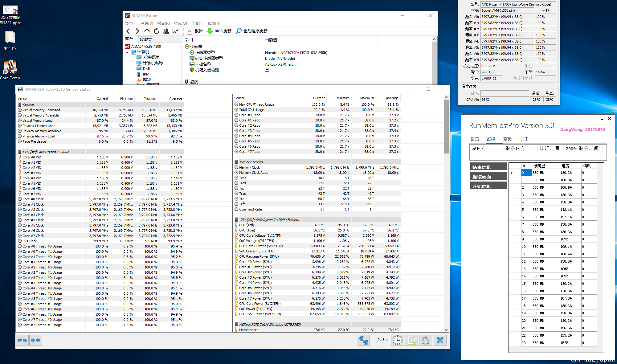Switch to 关于 tab in RunMemTestPro
This screenshot has width=617, height=364.
pos(524,139)
